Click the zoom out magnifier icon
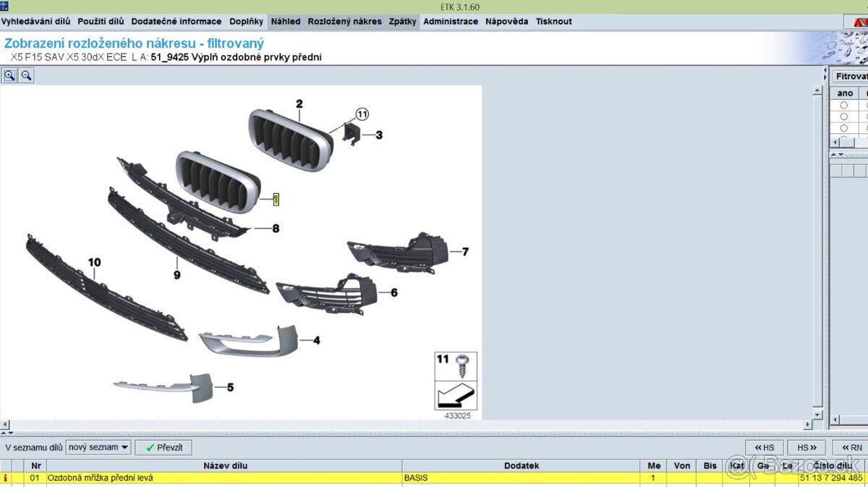 pyautogui.click(x=26, y=75)
